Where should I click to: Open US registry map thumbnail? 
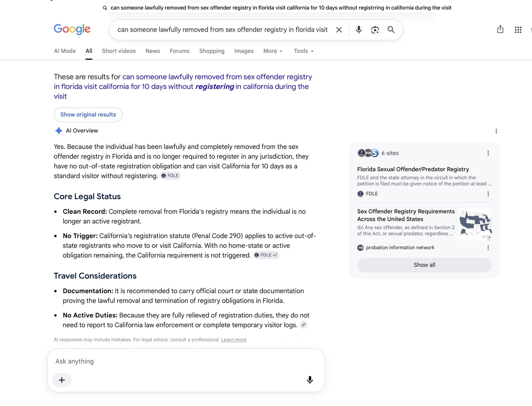point(475,224)
